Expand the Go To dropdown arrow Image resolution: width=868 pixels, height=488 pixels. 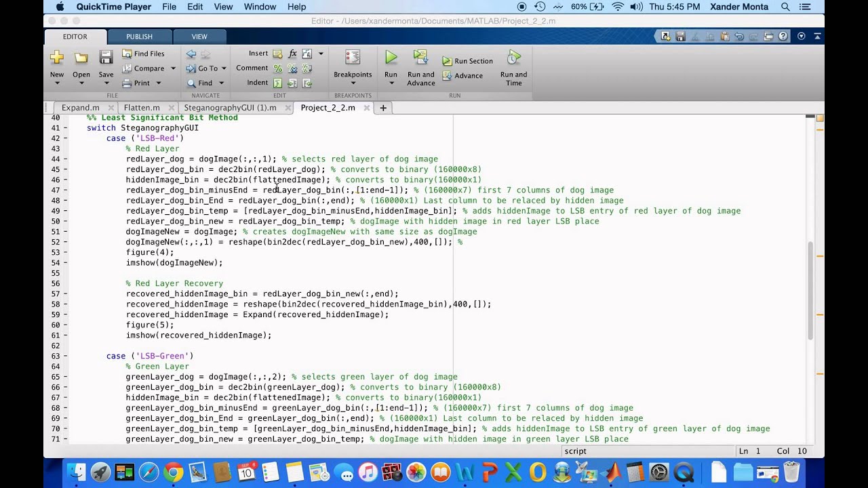click(x=224, y=68)
